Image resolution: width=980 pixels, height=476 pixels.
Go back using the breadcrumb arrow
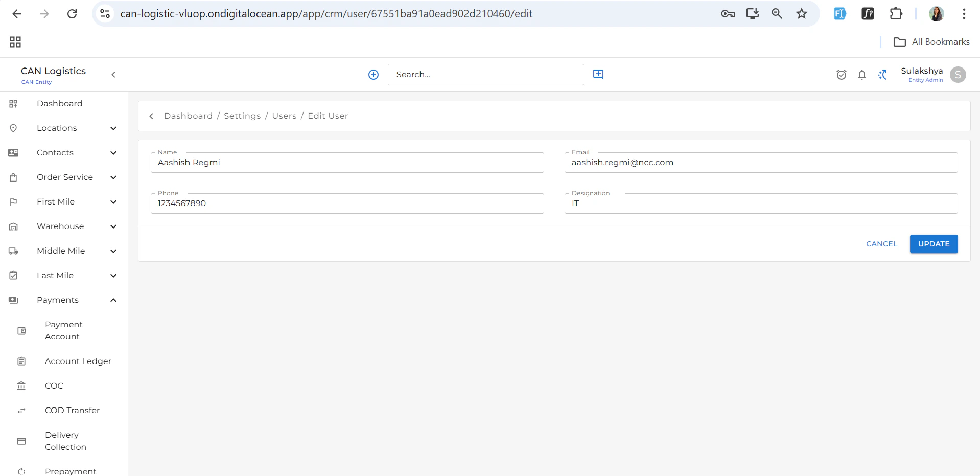pyautogui.click(x=151, y=116)
